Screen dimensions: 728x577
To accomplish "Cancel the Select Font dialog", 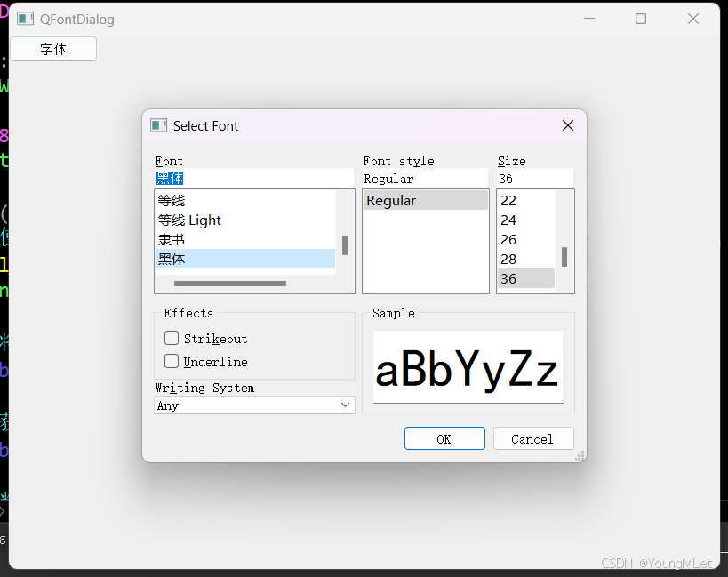I will (x=533, y=438).
